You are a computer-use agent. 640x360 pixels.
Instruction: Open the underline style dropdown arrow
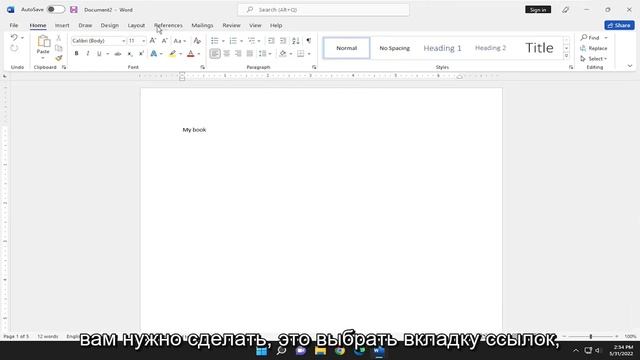pos(108,53)
